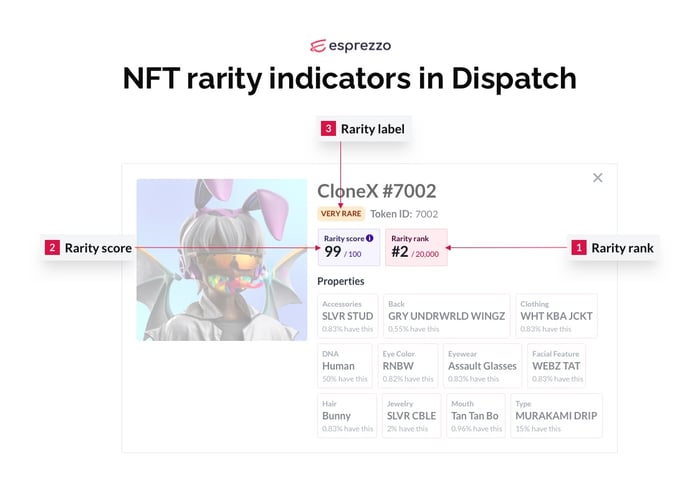Close the CloneX #7002 detail panel

tap(597, 178)
